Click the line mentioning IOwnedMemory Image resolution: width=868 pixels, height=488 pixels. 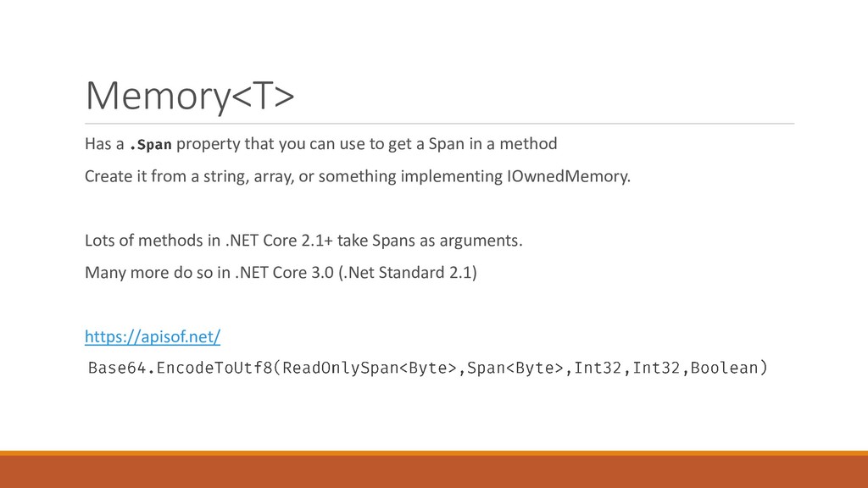pyautogui.click(x=358, y=176)
